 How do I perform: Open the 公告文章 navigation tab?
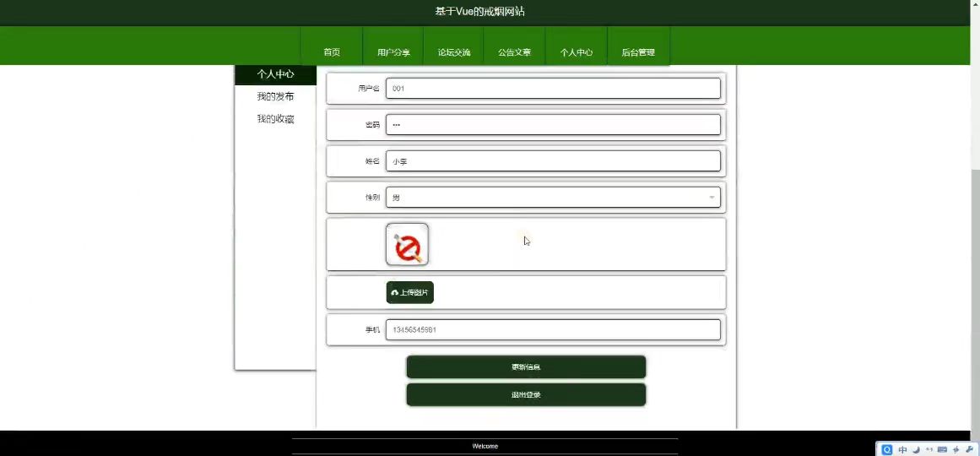[514, 46]
